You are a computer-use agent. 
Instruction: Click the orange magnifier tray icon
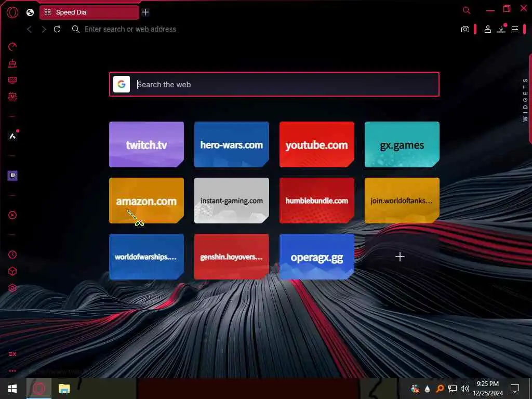440,389
